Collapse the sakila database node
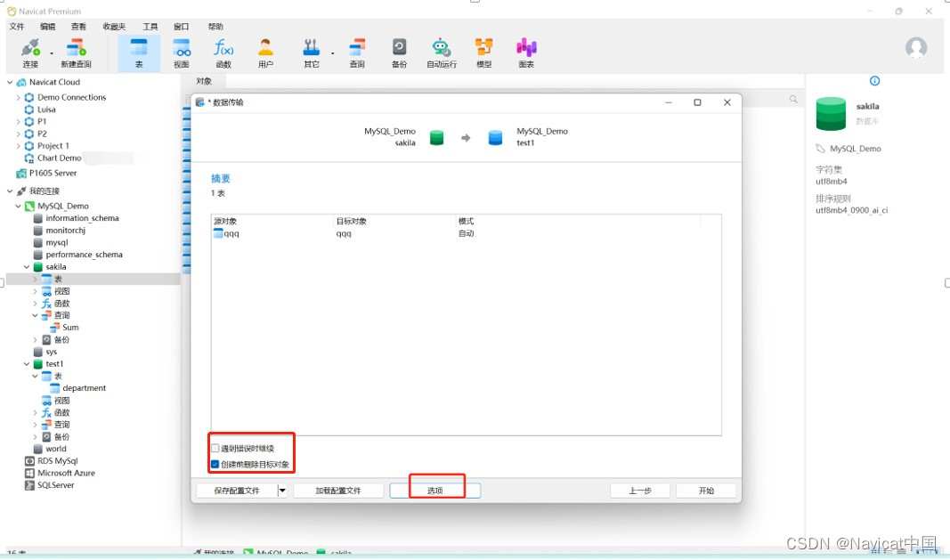950x560 pixels. 27,267
